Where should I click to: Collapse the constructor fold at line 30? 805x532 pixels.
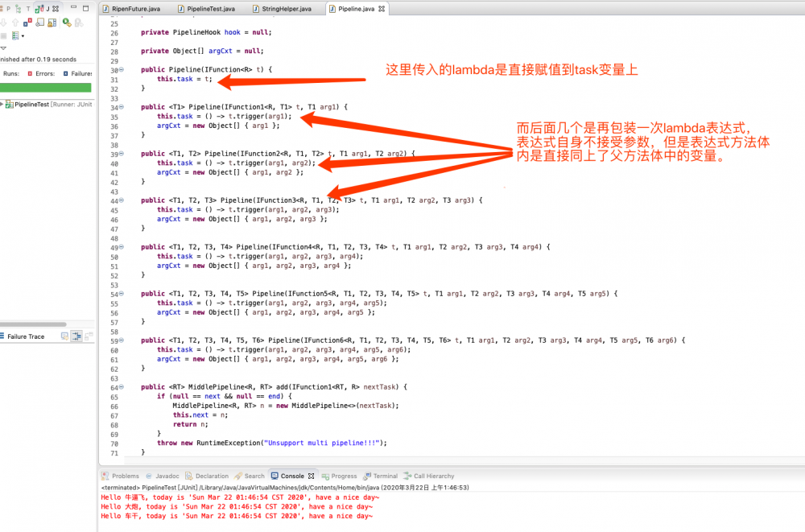(x=122, y=70)
